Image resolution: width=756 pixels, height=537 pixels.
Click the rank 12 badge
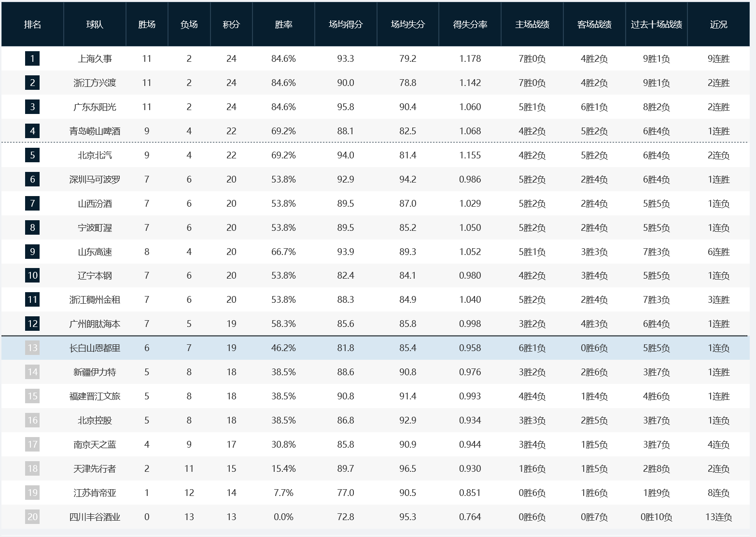[32, 324]
